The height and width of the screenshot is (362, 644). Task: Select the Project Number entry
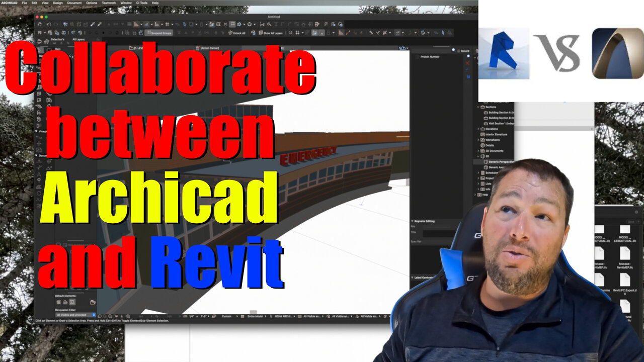click(430, 57)
